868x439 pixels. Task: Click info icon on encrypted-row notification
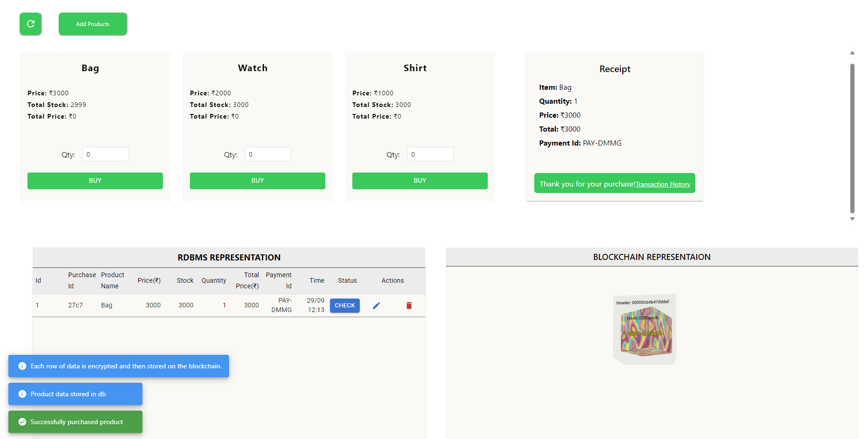click(x=22, y=366)
